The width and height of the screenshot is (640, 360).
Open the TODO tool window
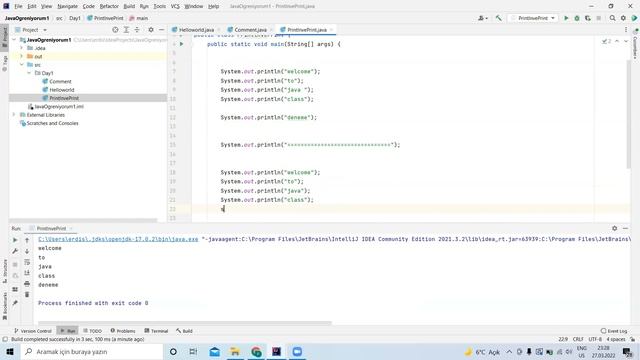coord(93,331)
